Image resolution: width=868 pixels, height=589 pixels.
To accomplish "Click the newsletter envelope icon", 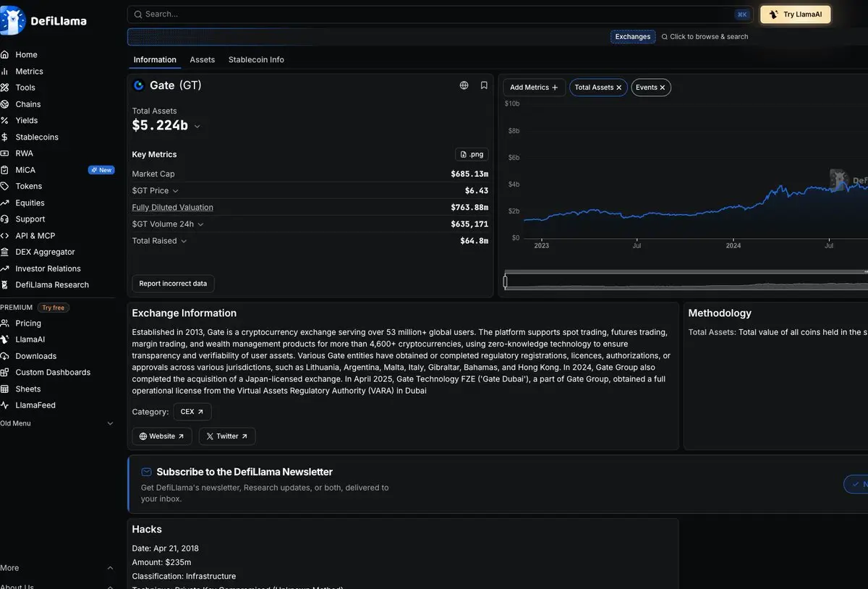I will (x=147, y=472).
